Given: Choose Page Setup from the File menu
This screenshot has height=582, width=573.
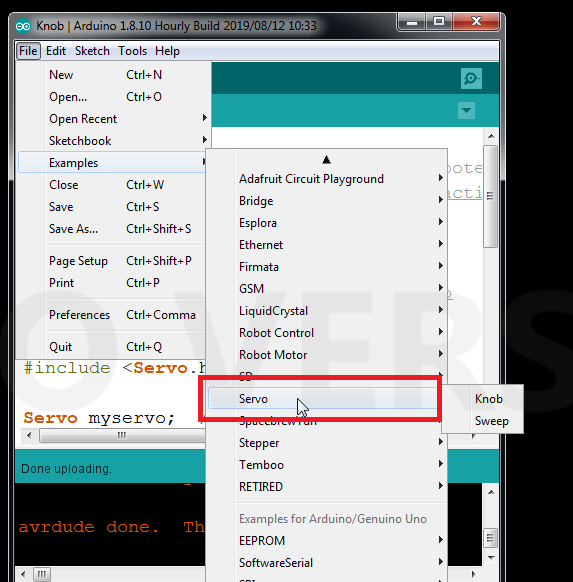Looking at the screenshot, I should [111, 261].
